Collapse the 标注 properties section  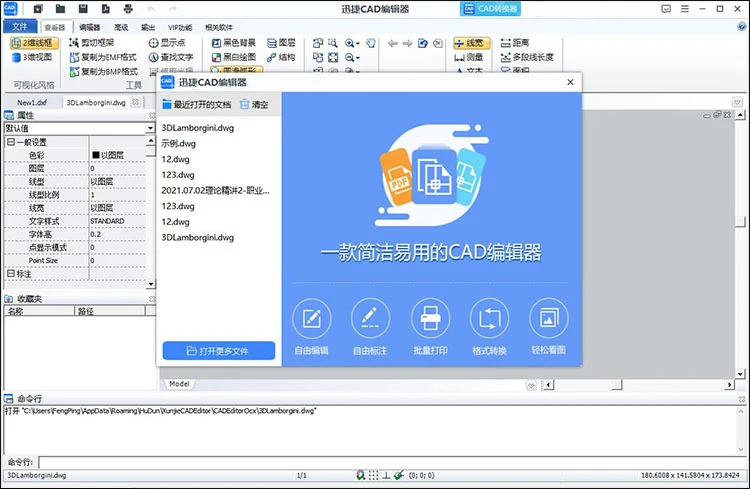click(x=10, y=273)
